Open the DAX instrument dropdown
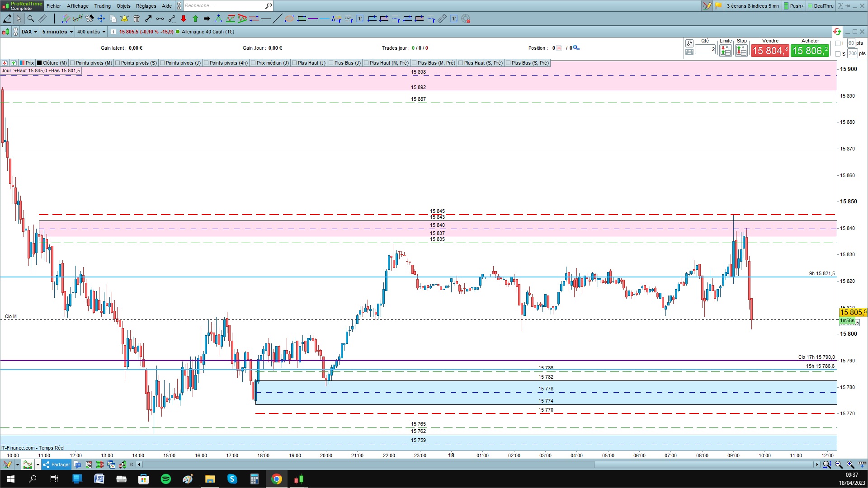This screenshot has width=868, height=488. coord(29,32)
